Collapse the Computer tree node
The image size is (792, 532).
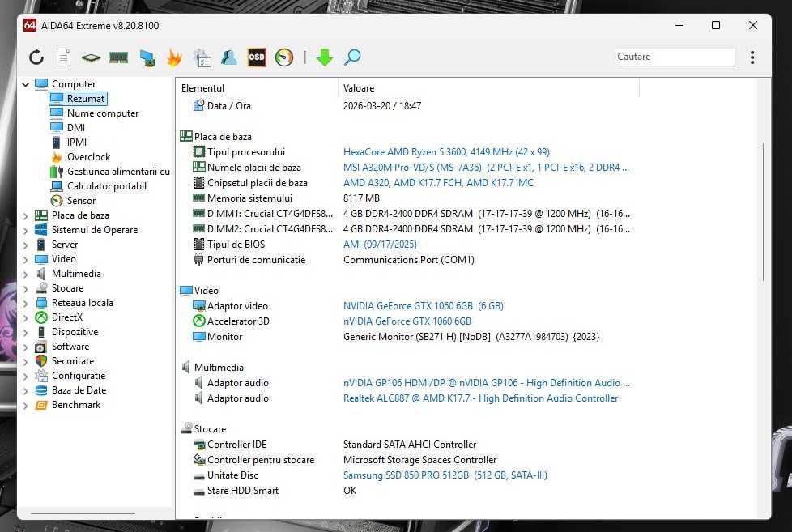coord(25,84)
